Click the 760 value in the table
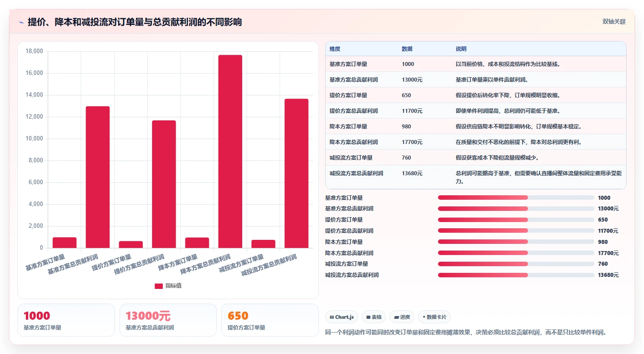The image size is (644, 354). pos(406,158)
